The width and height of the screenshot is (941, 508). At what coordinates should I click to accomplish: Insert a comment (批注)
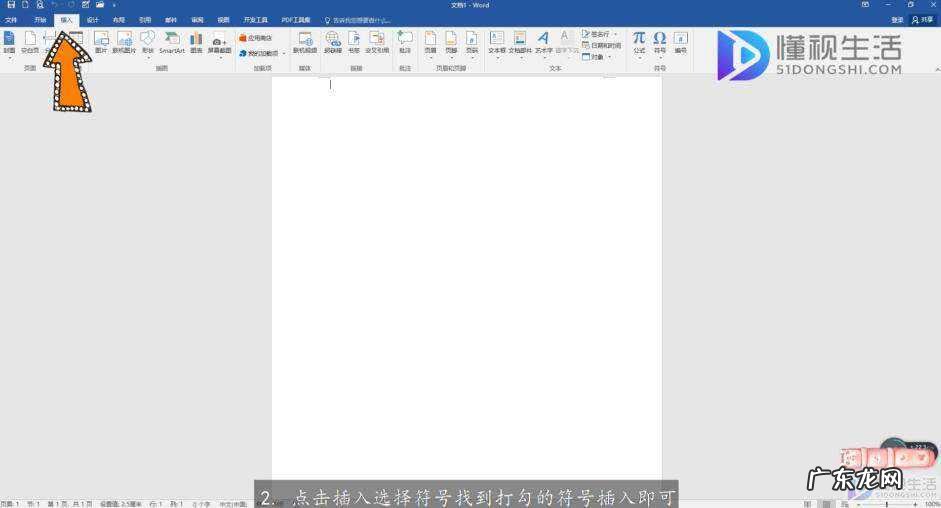coord(405,43)
